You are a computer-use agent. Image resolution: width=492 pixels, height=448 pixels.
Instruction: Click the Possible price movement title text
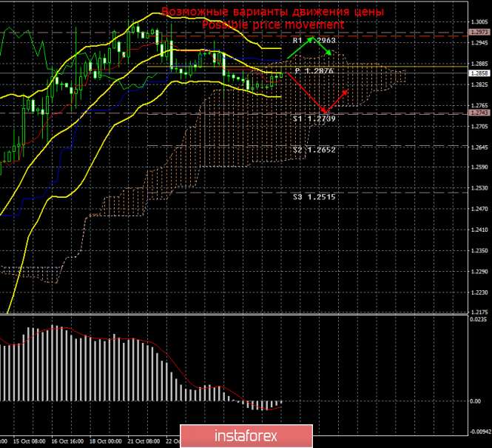coord(273,24)
